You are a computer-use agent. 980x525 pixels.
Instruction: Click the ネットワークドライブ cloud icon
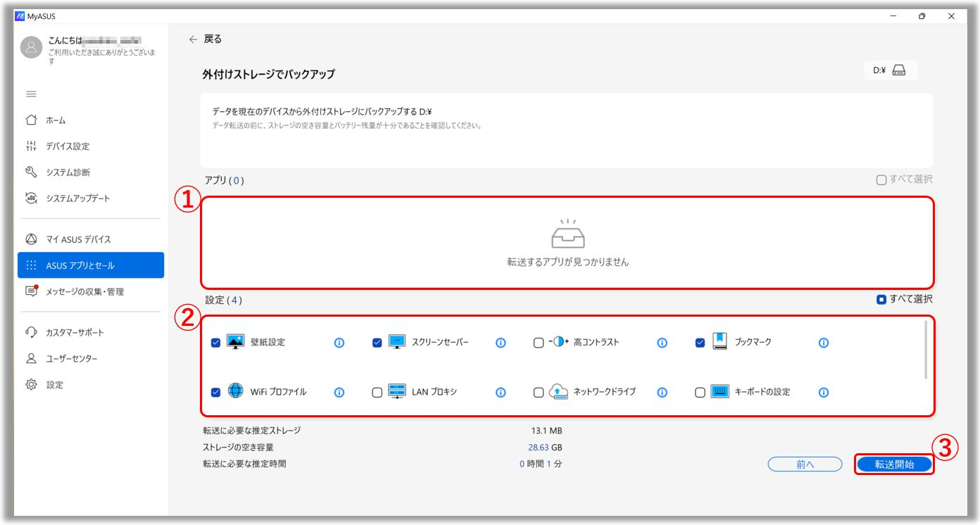click(559, 391)
